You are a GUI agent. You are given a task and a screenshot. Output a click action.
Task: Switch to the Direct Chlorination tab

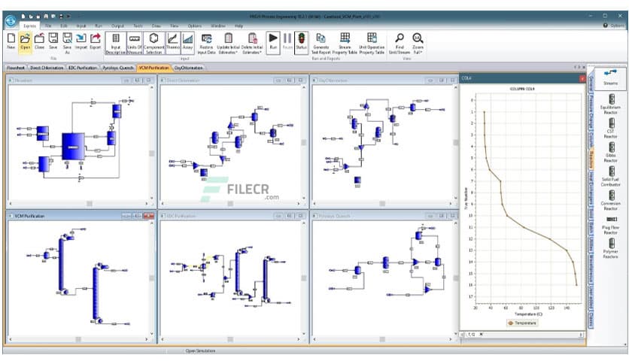pos(47,68)
